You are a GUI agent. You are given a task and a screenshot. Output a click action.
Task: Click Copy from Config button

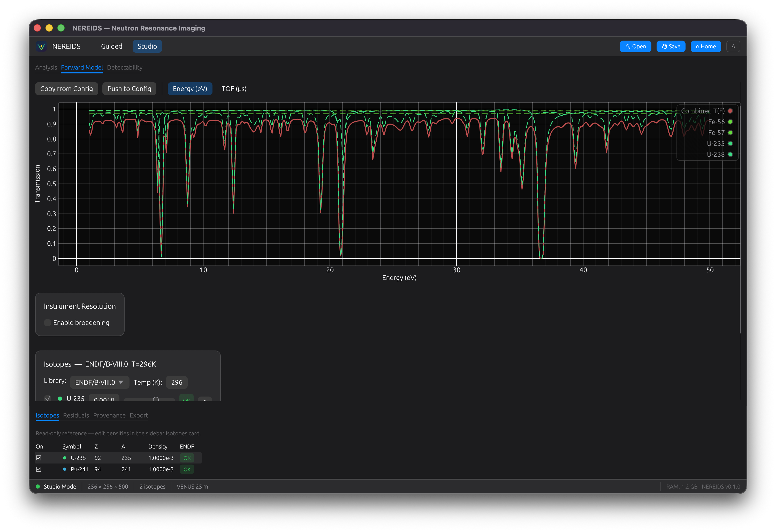(x=66, y=89)
